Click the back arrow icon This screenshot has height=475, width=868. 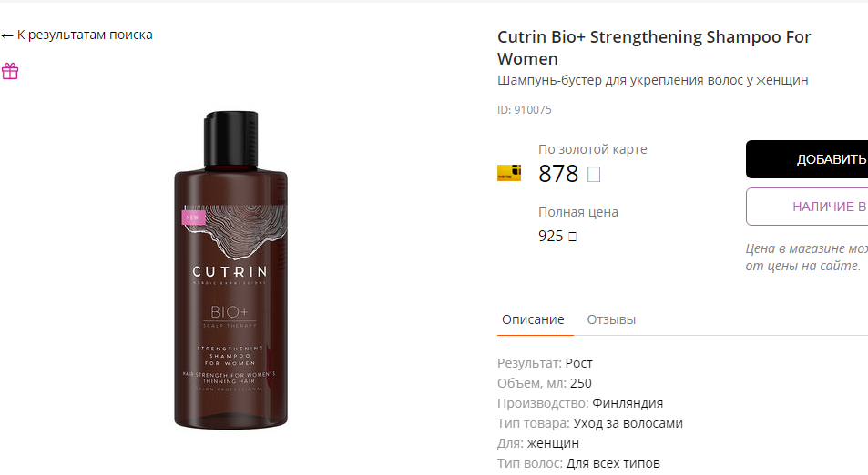pyautogui.click(x=7, y=35)
